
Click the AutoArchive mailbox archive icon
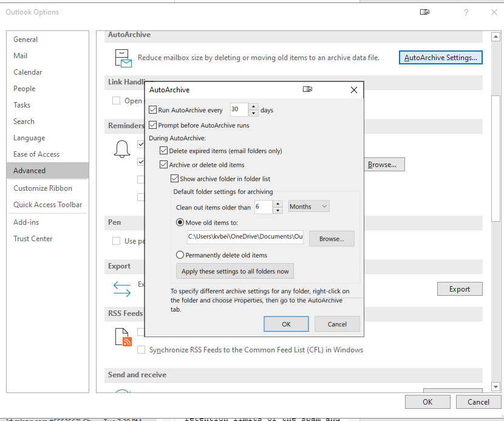point(123,58)
